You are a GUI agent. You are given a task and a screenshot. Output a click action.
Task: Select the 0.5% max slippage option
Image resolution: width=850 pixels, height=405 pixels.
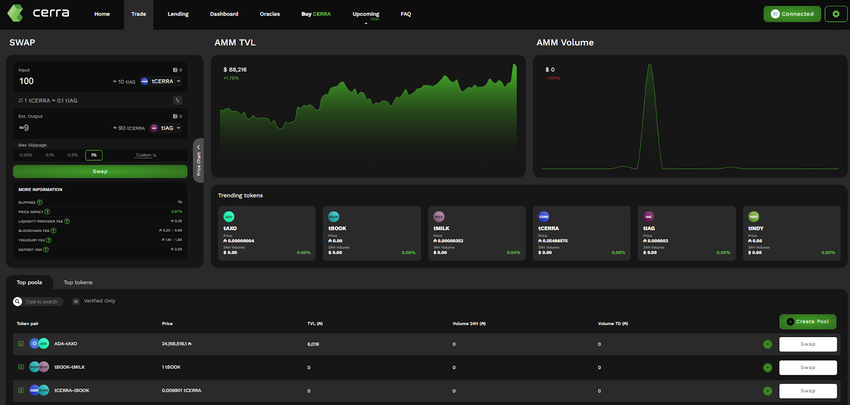coord(72,155)
